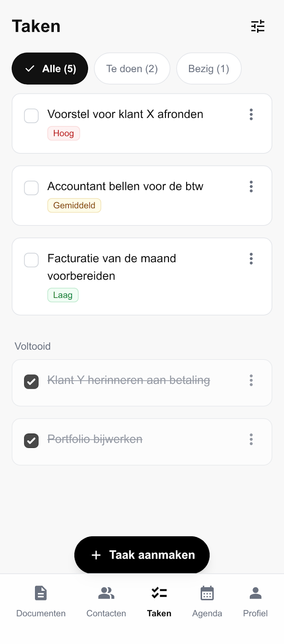Click the plus icon on Taak aanmaken
Screen dimensions: 284x644
(x=96, y=555)
